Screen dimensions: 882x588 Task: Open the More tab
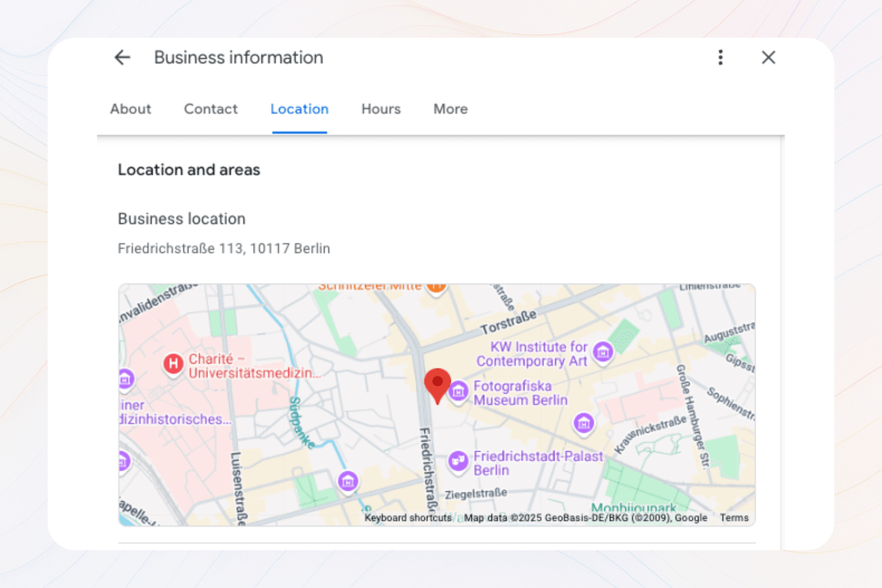pyautogui.click(x=451, y=109)
